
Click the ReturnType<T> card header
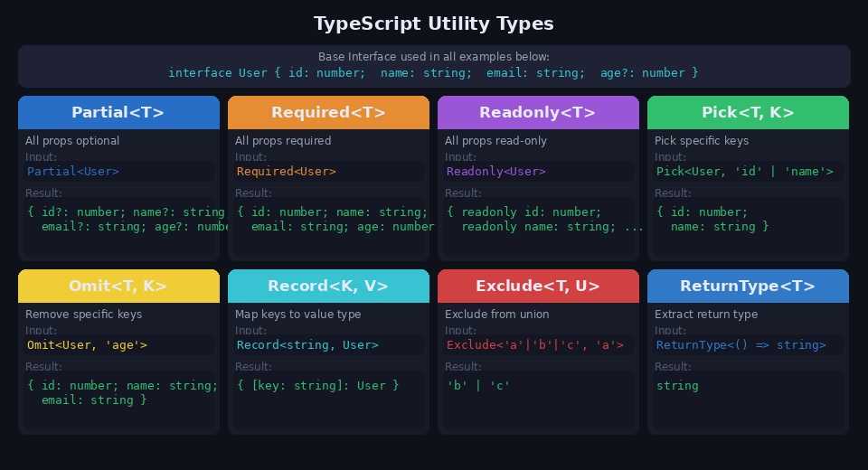(x=748, y=287)
